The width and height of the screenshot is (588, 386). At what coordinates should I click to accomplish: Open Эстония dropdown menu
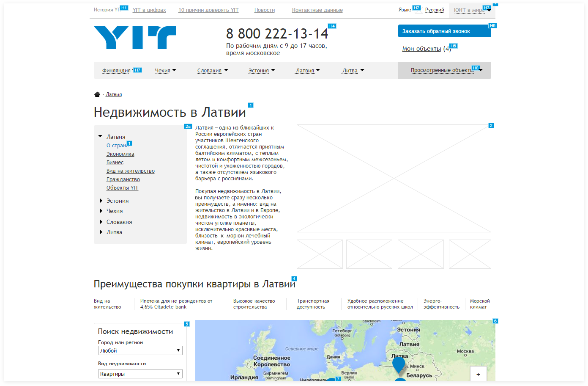(x=262, y=71)
